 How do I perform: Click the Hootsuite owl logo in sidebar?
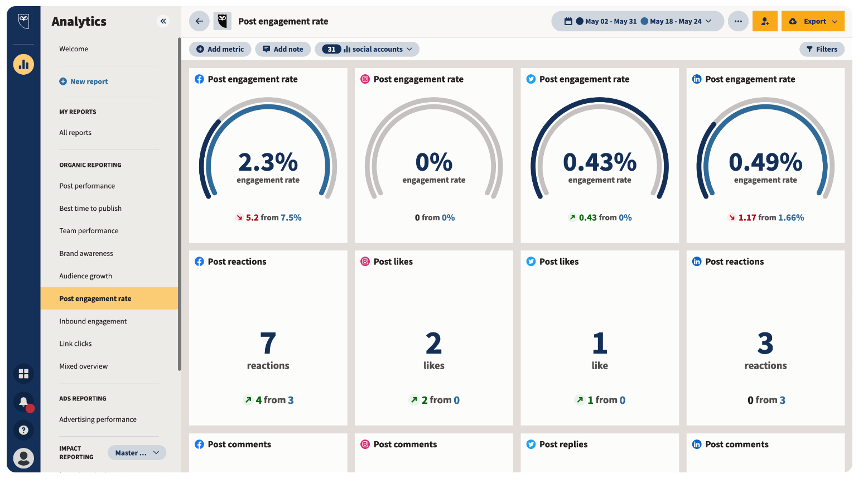tap(23, 21)
